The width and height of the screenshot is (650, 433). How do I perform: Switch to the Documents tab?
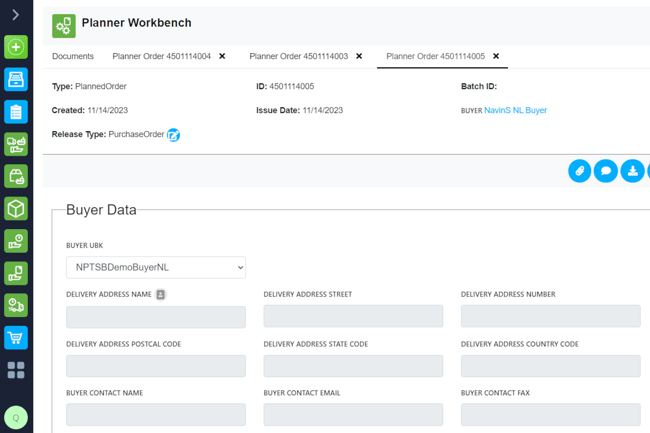(73, 56)
